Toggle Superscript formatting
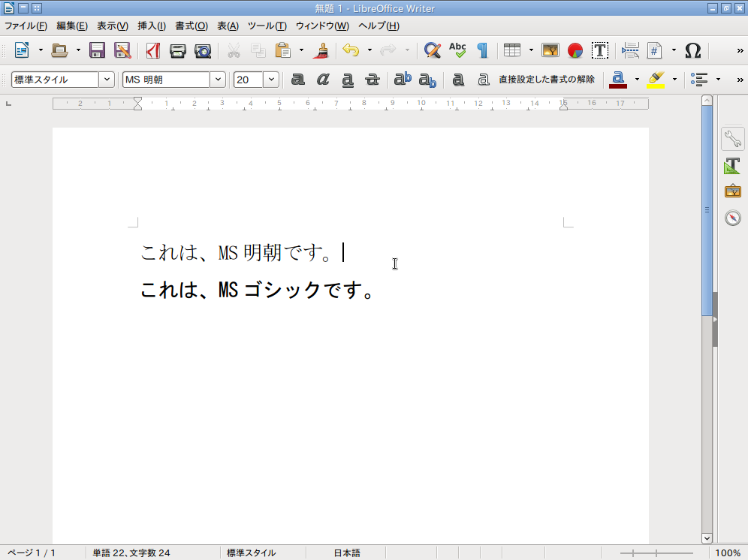This screenshot has width=748, height=560. (403, 79)
